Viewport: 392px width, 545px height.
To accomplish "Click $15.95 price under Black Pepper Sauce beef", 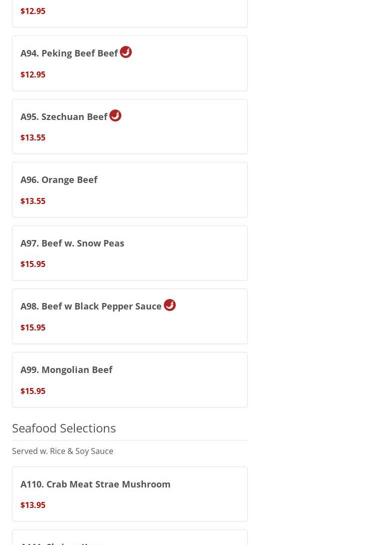I will [x=33, y=327].
